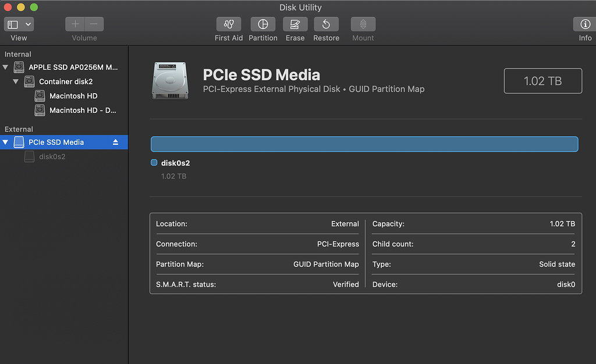Collapse the Container disk2 entry
This screenshot has height=364, width=596.
point(16,81)
